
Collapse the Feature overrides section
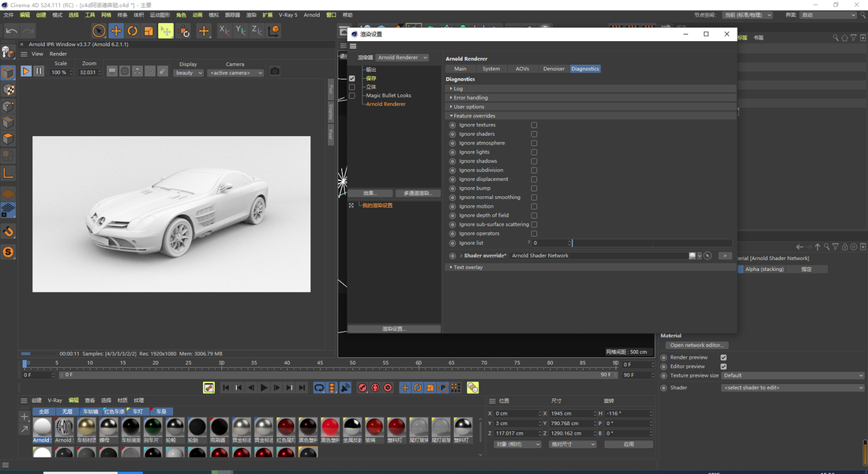474,116
